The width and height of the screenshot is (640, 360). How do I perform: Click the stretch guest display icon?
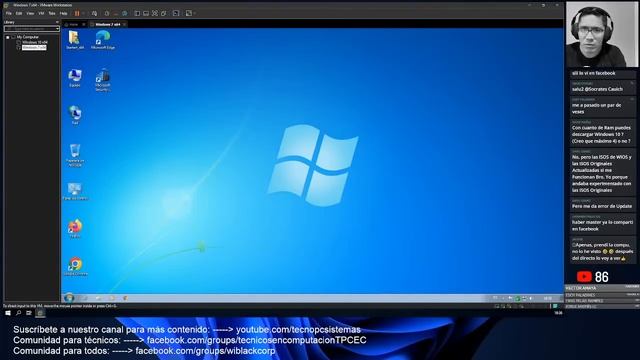(x=189, y=13)
